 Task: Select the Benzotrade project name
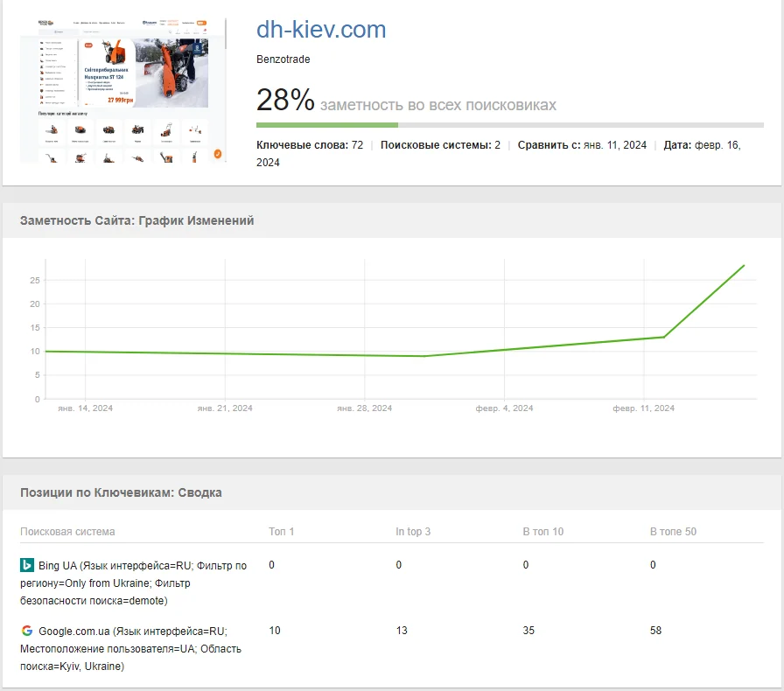pos(283,59)
